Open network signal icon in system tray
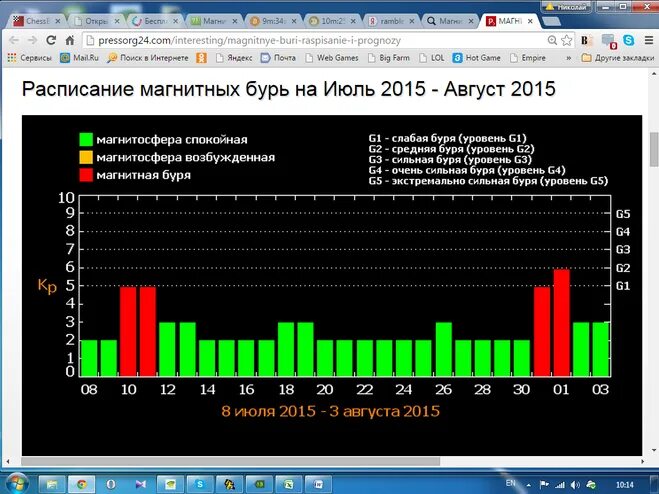The height and width of the screenshot is (494, 659). pyautogui.click(x=560, y=485)
